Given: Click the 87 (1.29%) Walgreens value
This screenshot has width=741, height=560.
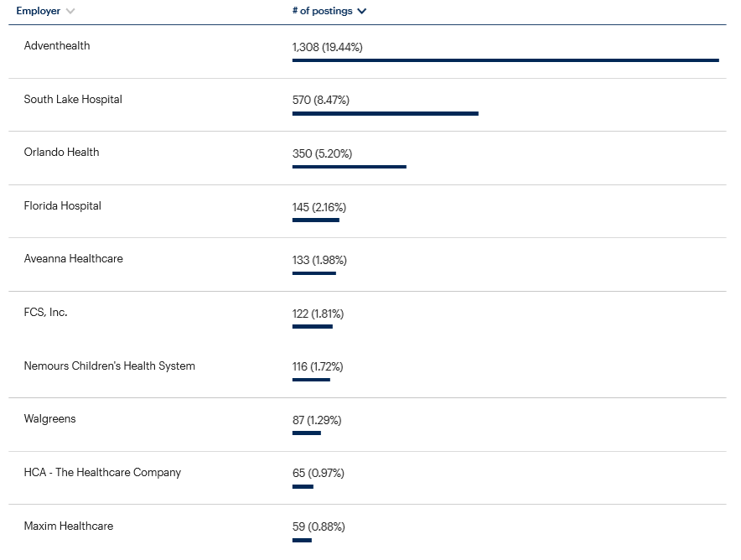Looking at the screenshot, I should click(316, 420).
